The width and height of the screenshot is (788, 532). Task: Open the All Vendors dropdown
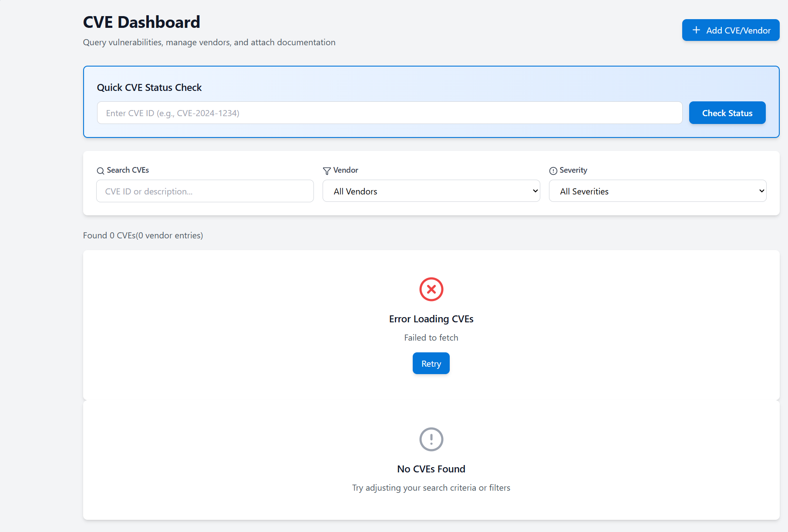coord(431,191)
